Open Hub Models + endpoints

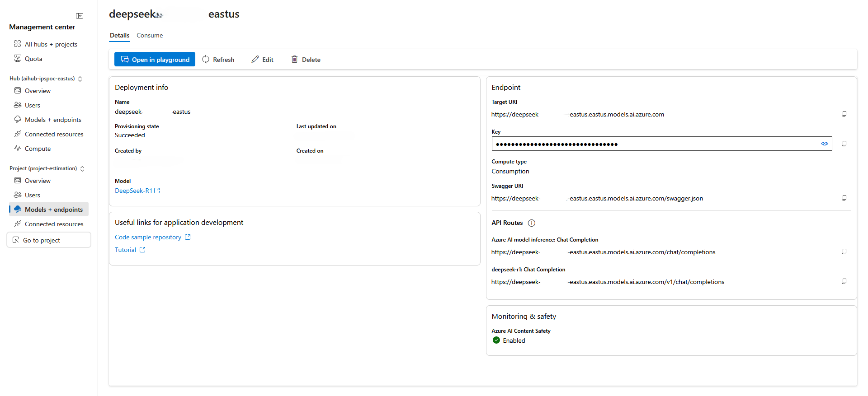47,120
